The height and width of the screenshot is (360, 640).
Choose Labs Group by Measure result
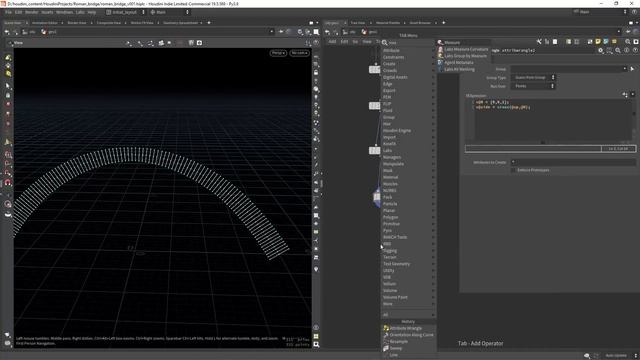[x=463, y=56]
